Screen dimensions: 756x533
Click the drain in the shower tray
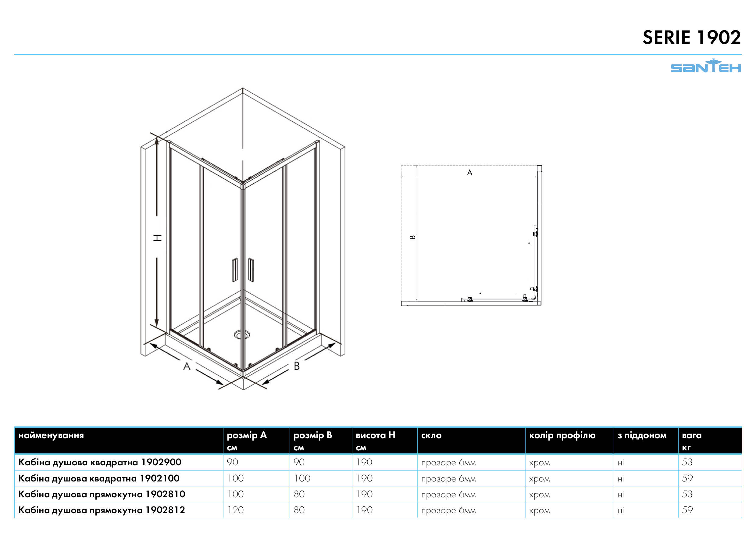click(242, 335)
